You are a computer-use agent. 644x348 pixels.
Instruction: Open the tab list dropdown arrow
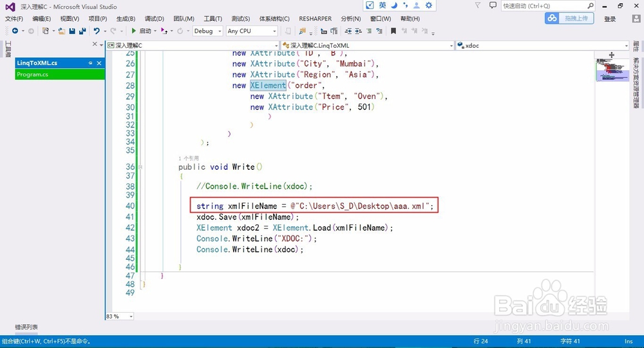(102, 44)
